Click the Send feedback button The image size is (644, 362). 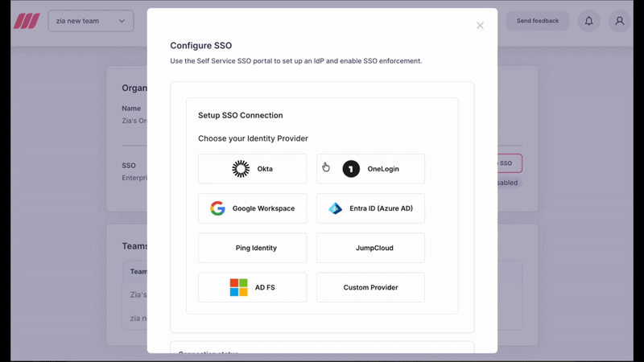[538, 21]
